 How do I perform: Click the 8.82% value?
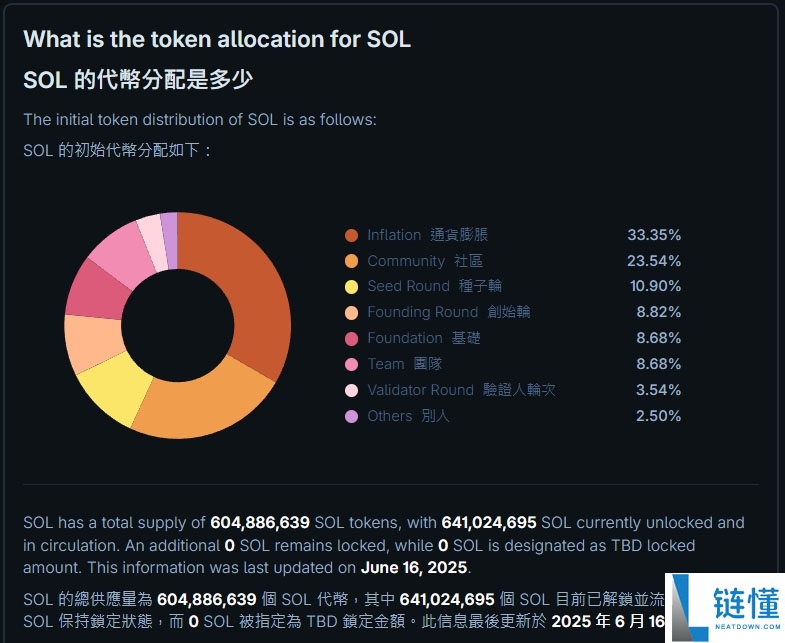[x=658, y=312]
